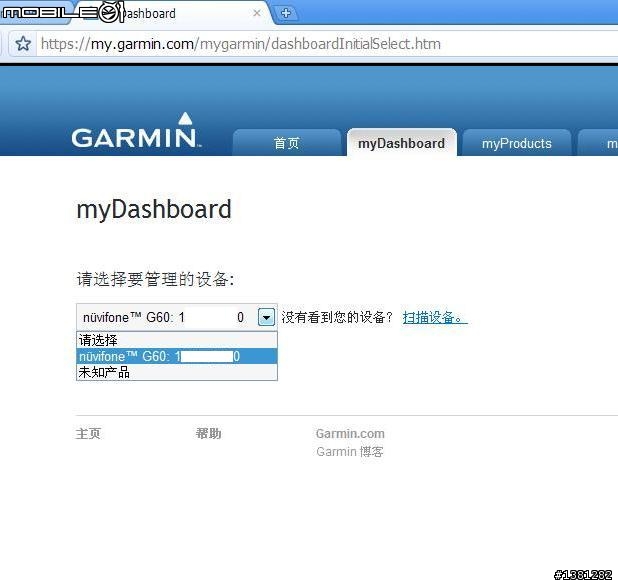Screen dimensions: 618x583
Task: Visit the Garmin.com footer link
Action: (x=350, y=434)
